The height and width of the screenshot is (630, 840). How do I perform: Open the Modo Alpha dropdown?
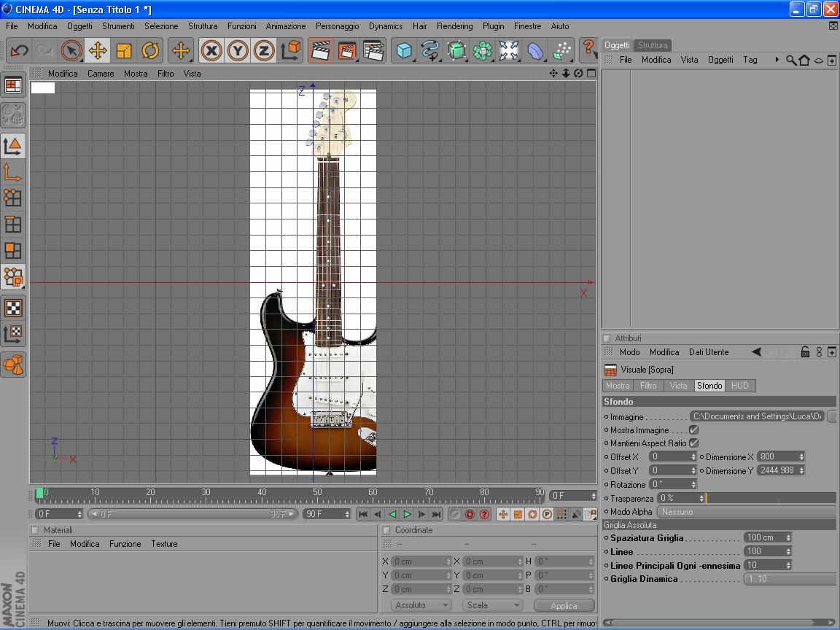pos(747,512)
